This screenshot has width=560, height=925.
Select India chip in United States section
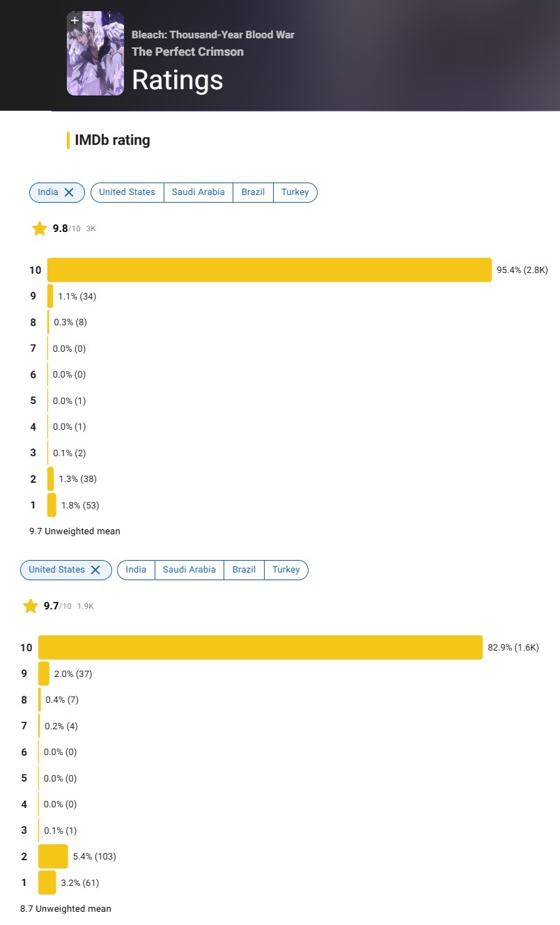[136, 570]
